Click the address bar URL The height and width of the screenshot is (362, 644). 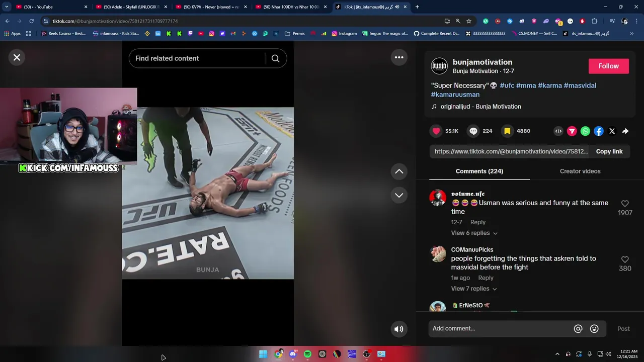click(x=115, y=21)
